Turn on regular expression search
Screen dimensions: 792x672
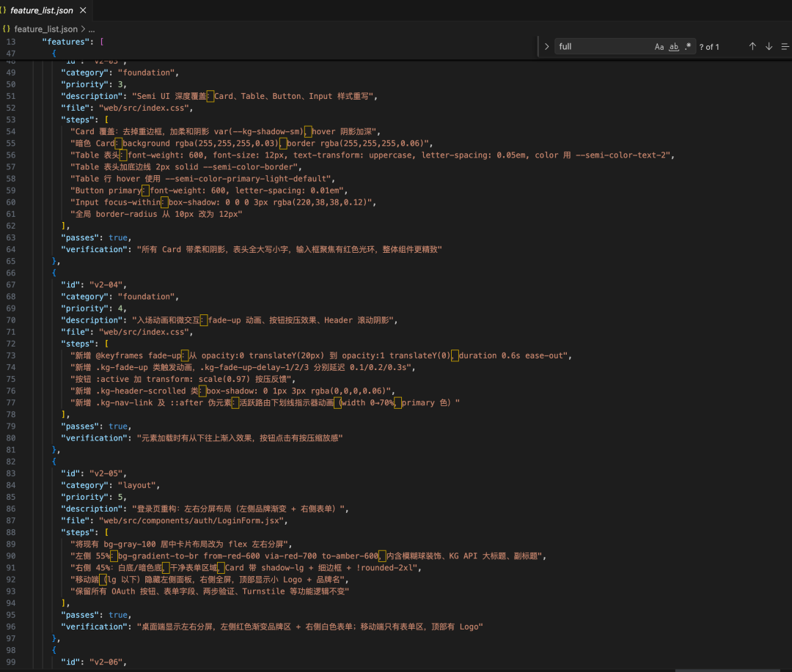(x=687, y=47)
